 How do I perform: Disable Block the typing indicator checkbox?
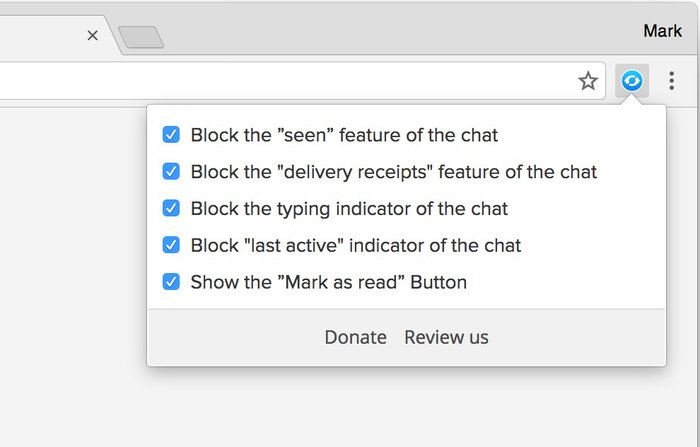coord(171,208)
